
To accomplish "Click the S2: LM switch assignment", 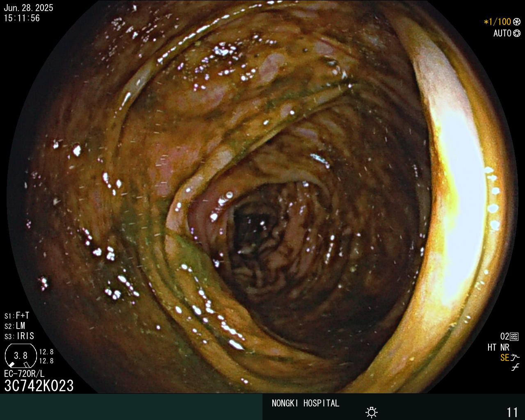I will pyautogui.click(x=15, y=326).
